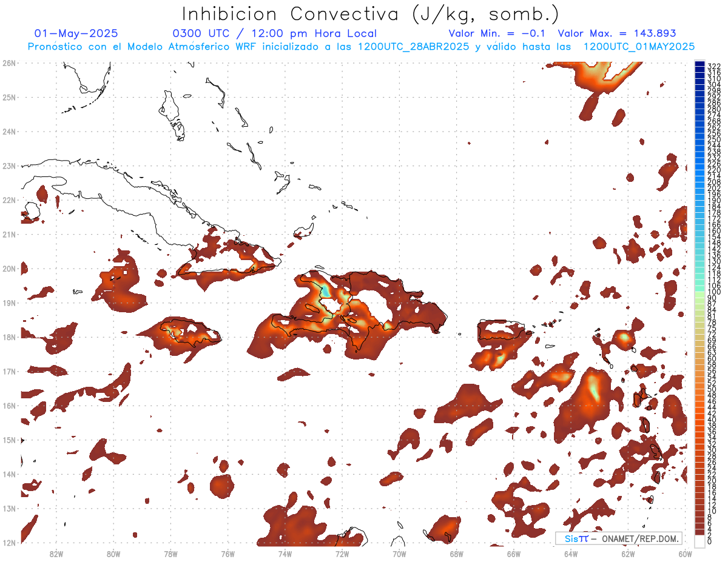This screenshot has width=728, height=562.
Task: Click the 66W longitude label
Action: (514, 554)
